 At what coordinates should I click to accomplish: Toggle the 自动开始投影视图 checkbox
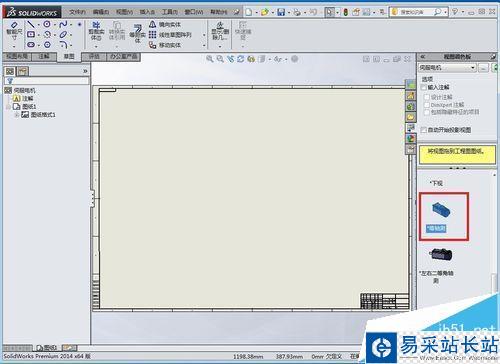424,130
